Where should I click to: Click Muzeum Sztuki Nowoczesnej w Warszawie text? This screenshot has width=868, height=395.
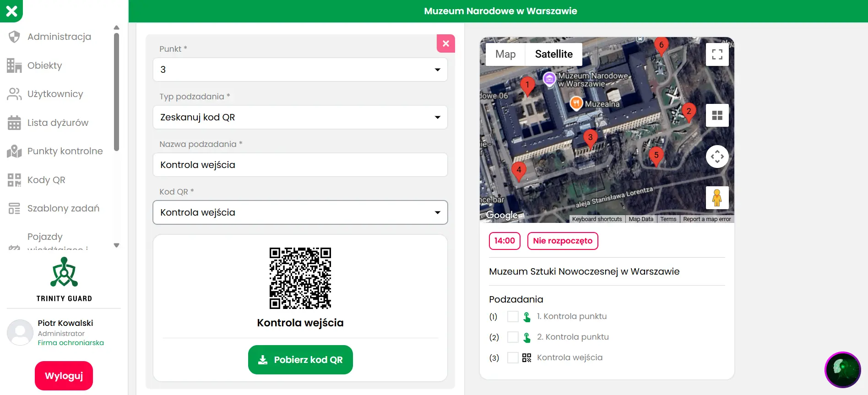(x=584, y=271)
